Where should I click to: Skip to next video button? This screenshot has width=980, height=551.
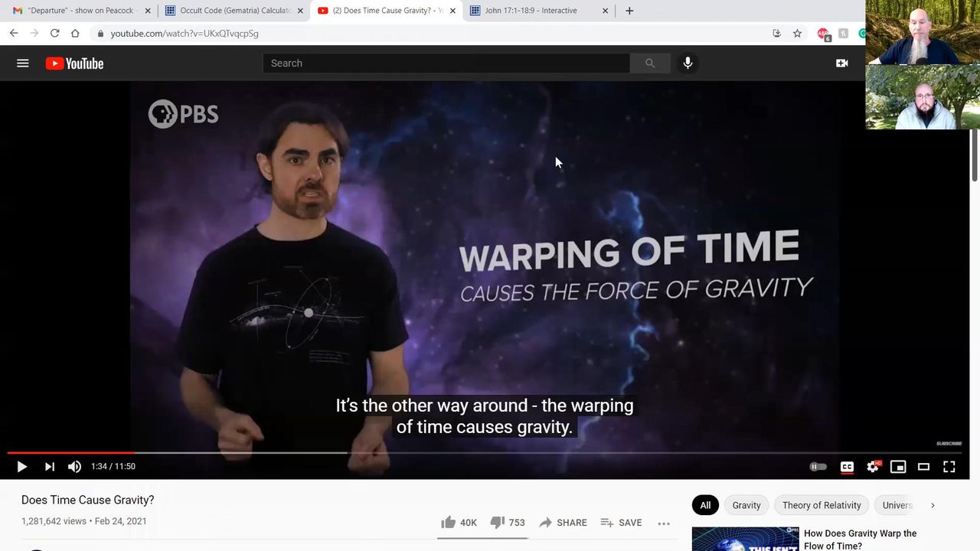coord(49,467)
